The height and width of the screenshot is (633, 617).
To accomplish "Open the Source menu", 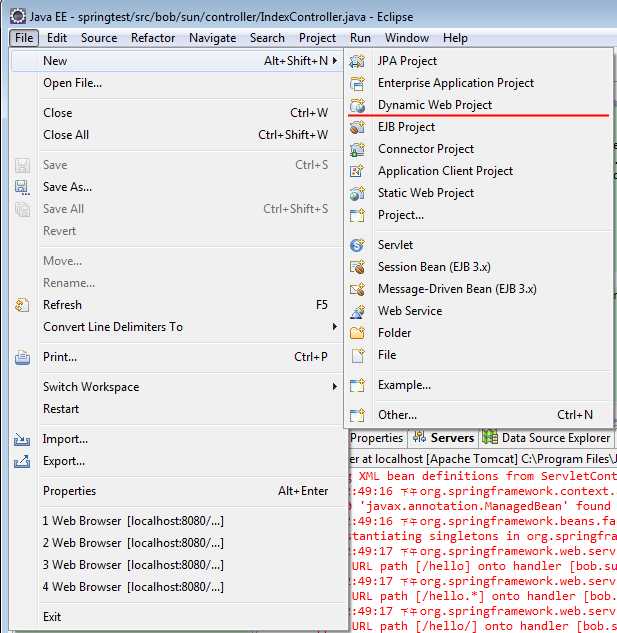I will (x=99, y=38).
